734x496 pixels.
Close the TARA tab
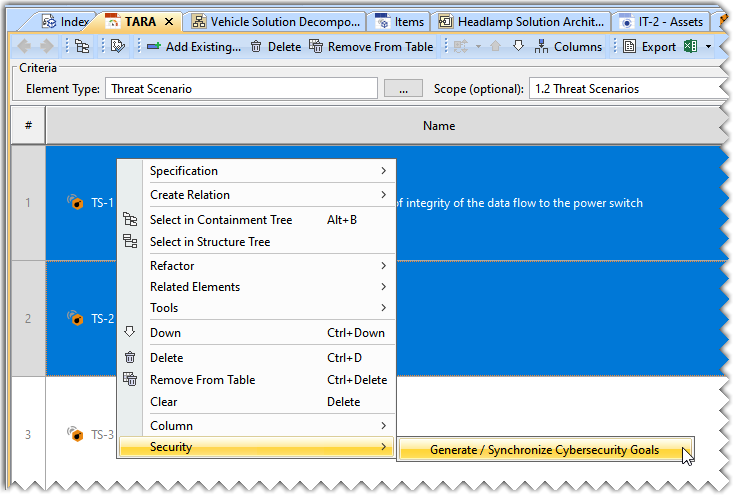pos(168,21)
